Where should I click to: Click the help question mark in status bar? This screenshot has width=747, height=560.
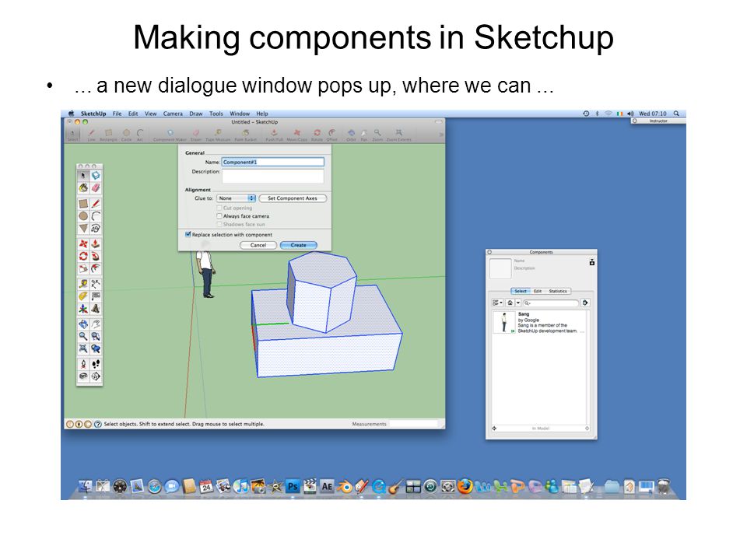[x=98, y=424]
